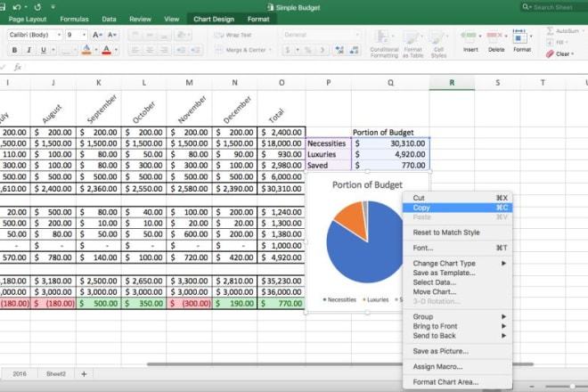Select column R header
The image size is (588, 392).
pos(452,83)
